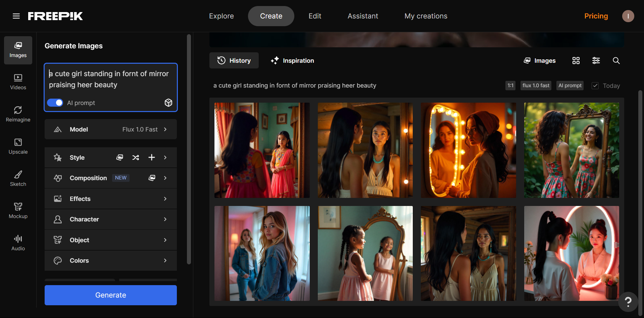644x318 pixels.
Task: Roll the dice icon for a random prompt
Action: pyautogui.click(x=168, y=103)
